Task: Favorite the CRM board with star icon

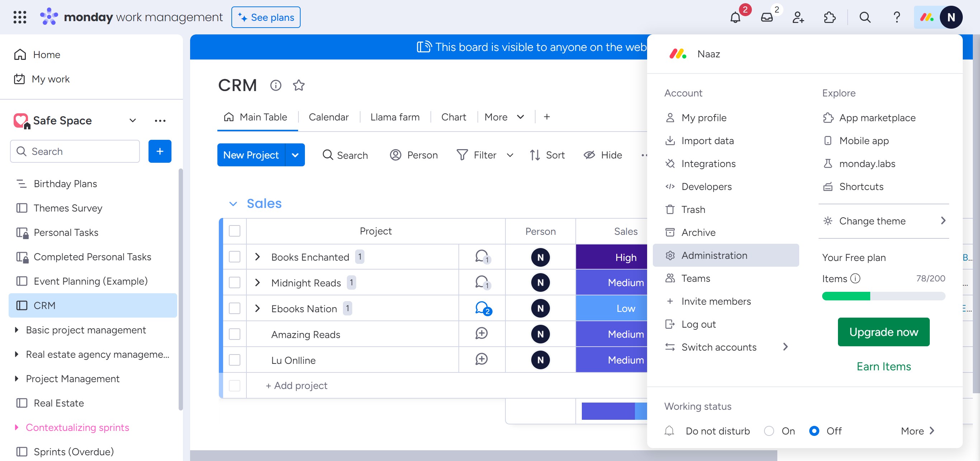Action: click(x=299, y=85)
